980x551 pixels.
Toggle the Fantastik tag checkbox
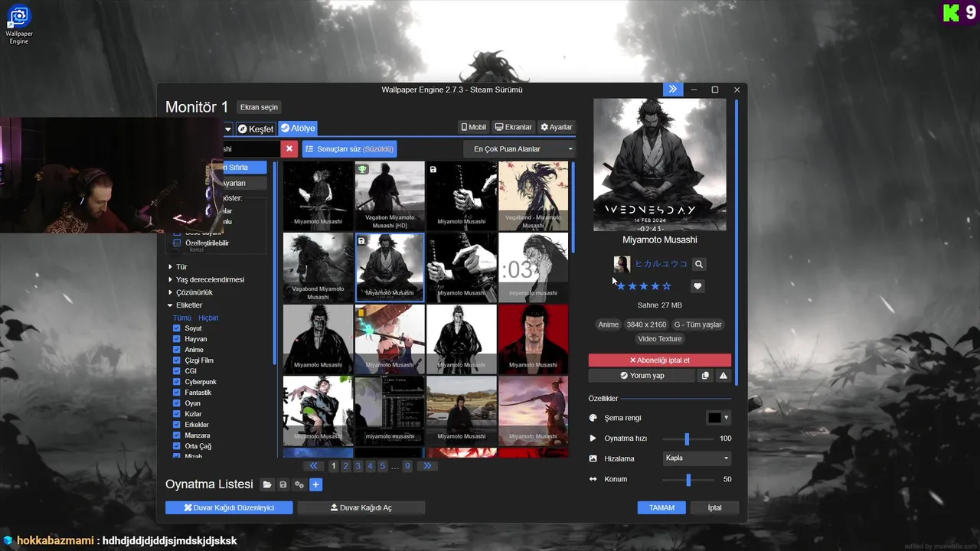[x=177, y=393]
